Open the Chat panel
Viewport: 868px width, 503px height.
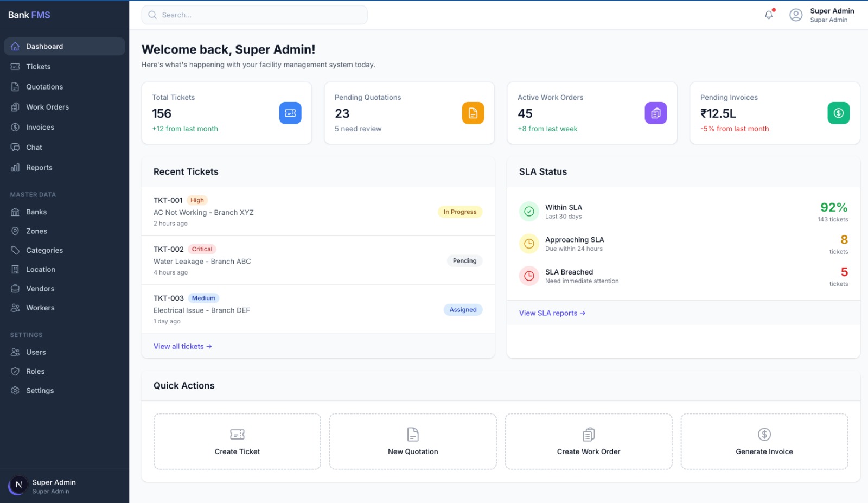(x=34, y=147)
